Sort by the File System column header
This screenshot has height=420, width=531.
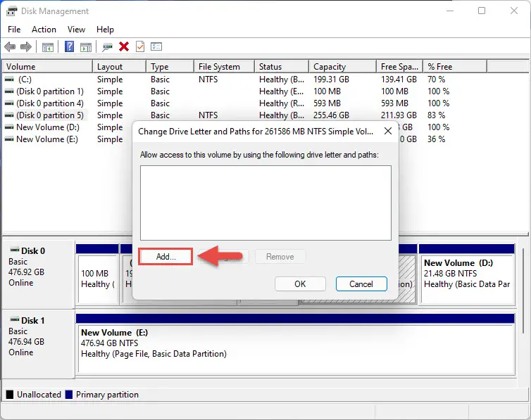[x=224, y=67]
